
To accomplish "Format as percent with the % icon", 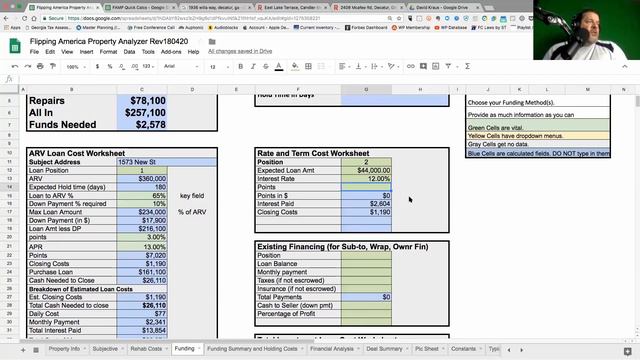I will coord(110,66).
